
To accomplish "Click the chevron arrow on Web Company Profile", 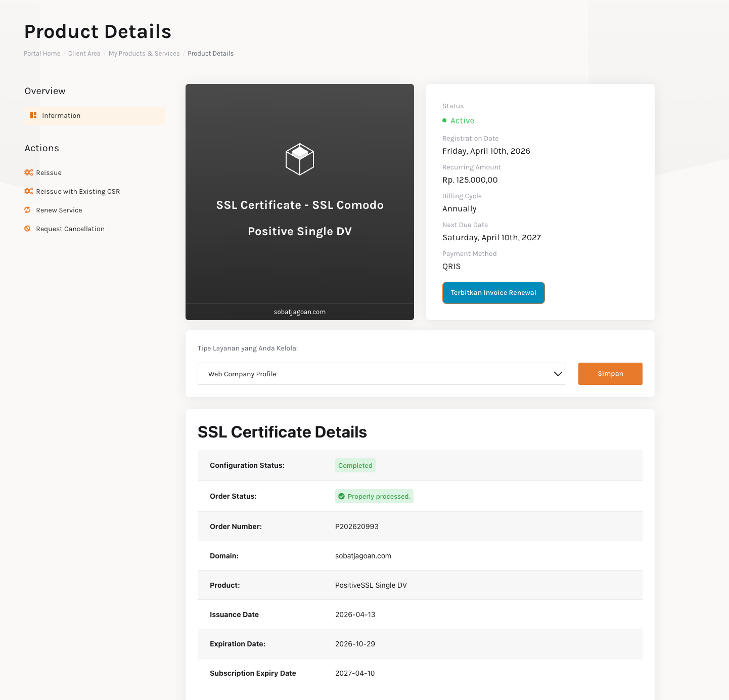I will click(x=558, y=374).
